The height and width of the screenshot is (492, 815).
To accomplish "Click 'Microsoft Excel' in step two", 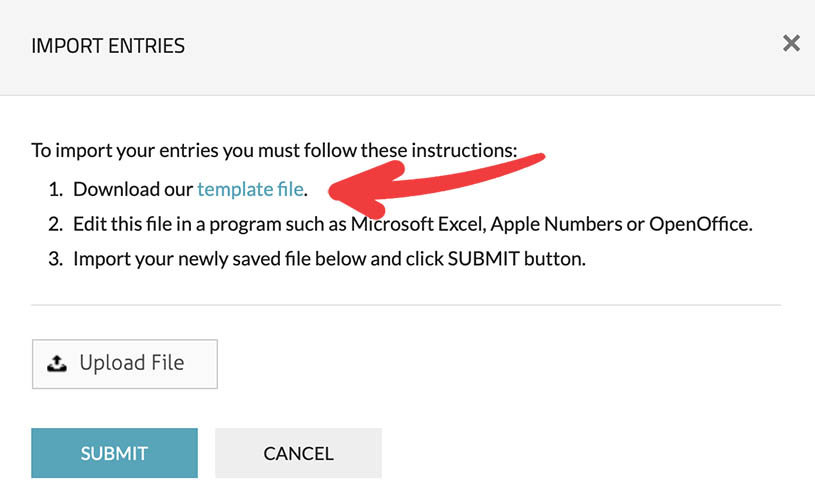I will click(419, 223).
